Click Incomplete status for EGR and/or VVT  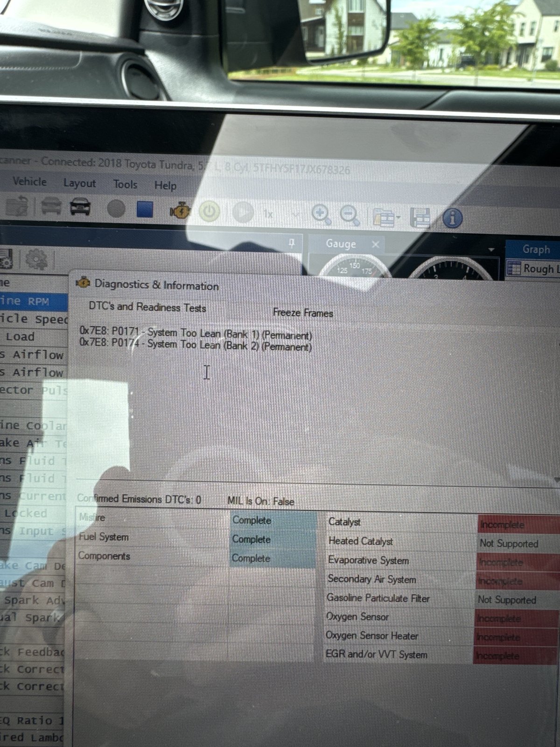[x=515, y=656]
